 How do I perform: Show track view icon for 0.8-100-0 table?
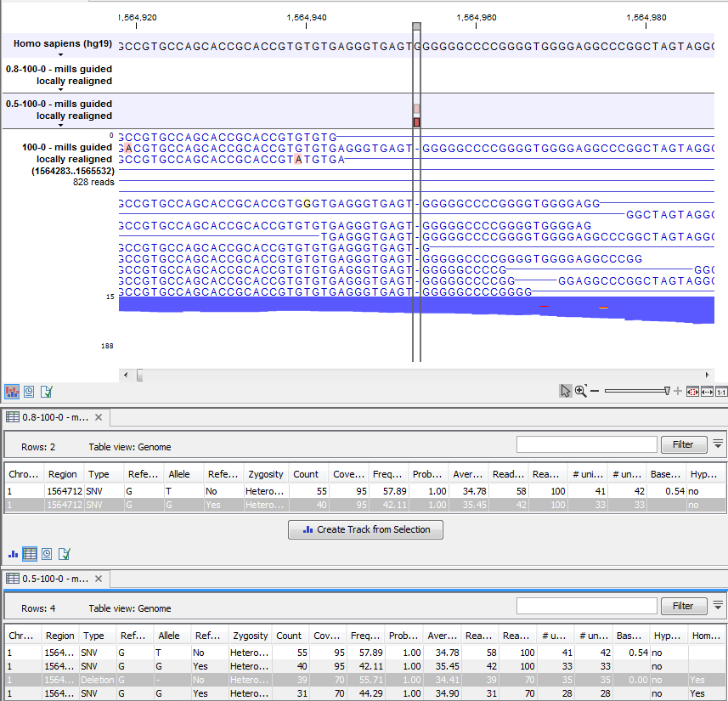pos(13,554)
